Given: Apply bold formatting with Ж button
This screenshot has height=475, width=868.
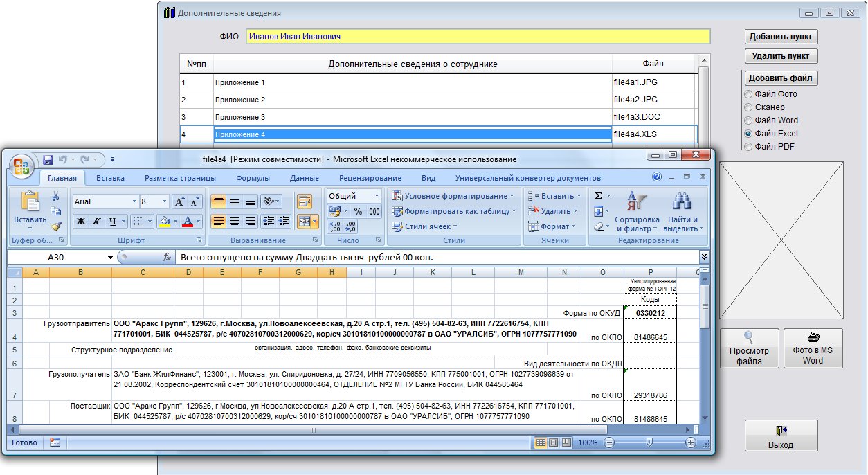Looking at the screenshot, I should pos(80,222).
